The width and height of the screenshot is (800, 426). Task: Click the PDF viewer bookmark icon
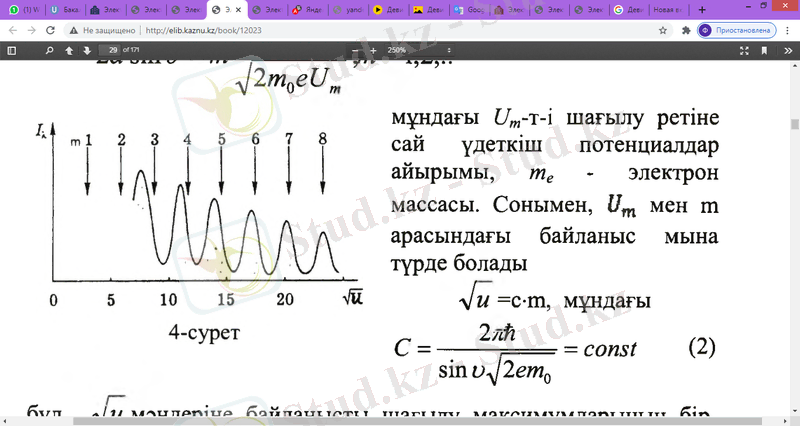pos(764,51)
